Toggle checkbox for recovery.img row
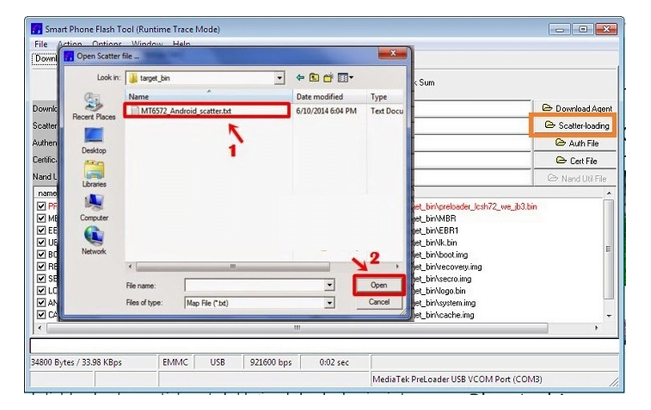The width and height of the screenshot is (651, 410). 41,266
